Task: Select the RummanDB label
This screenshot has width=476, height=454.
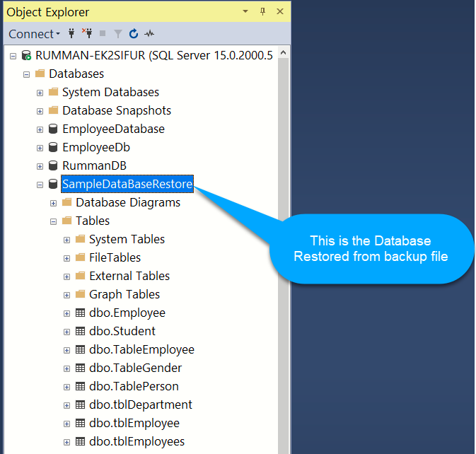Action: tap(94, 165)
